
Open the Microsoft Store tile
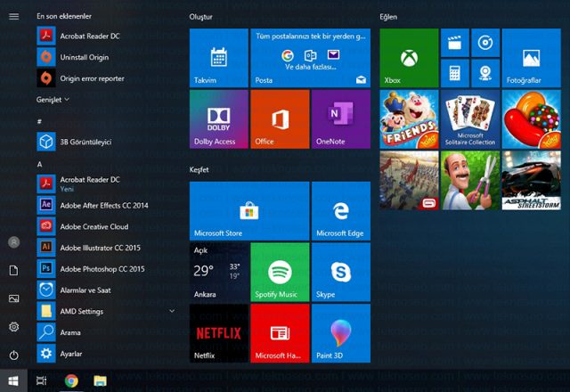249,211
